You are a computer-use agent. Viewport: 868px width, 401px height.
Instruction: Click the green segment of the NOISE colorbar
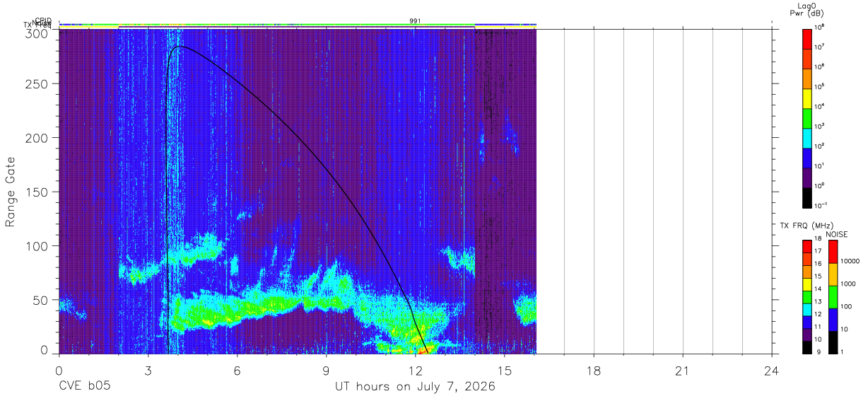coord(833,297)
